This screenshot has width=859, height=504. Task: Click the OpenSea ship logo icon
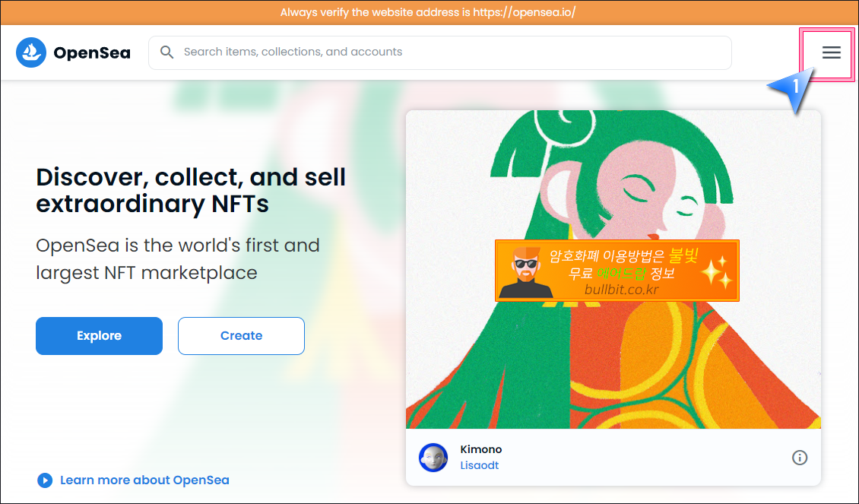[x=31, y=52]
